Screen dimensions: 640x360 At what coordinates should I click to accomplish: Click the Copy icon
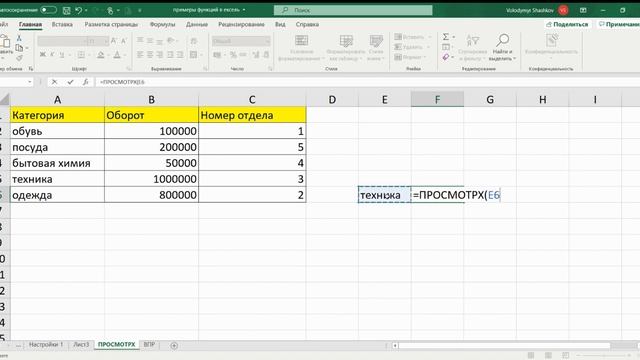point(19,48)
